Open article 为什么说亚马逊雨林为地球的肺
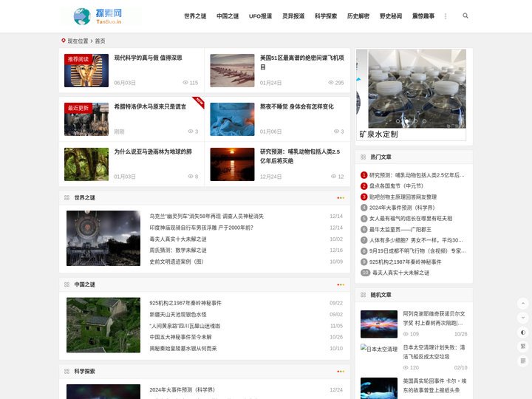Image resolution: width=532 pixels, height=399 pixels. click(153, 151)
